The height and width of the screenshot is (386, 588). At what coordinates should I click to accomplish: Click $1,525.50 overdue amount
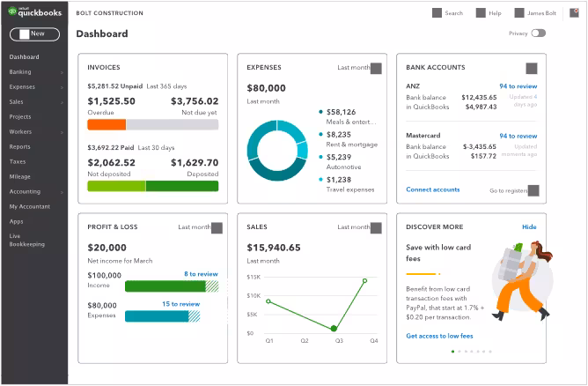coord(112,101)
